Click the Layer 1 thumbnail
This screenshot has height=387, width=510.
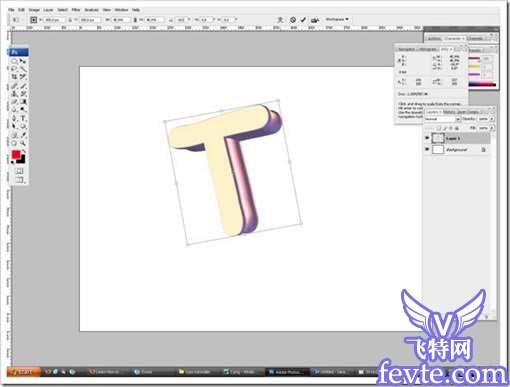[438, 138]
